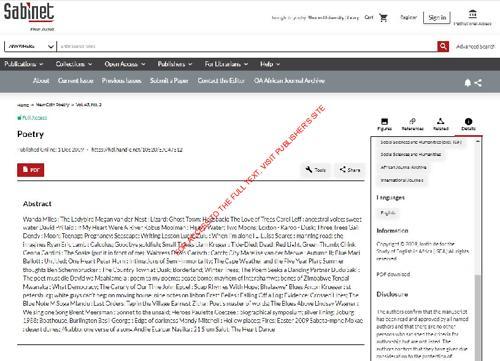This screenshot has width=500, height=361.
Task: Download the article PDF
Action: (31, 170)
